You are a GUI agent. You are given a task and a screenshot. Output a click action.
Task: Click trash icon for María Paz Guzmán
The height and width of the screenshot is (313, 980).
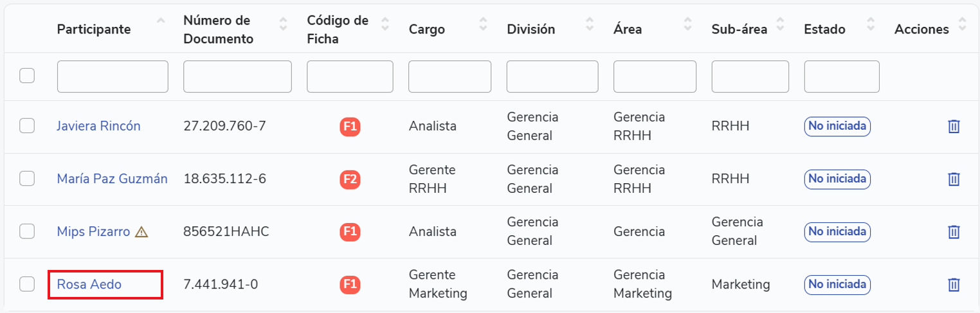954,179
